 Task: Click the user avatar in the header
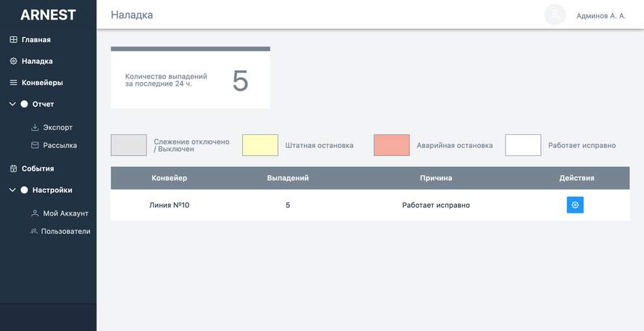click(x=555, y=15)
